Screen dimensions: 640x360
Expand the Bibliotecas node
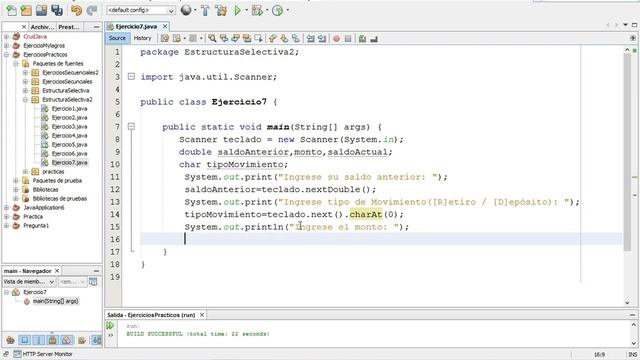pyautogui.click(x=16, y=189)
